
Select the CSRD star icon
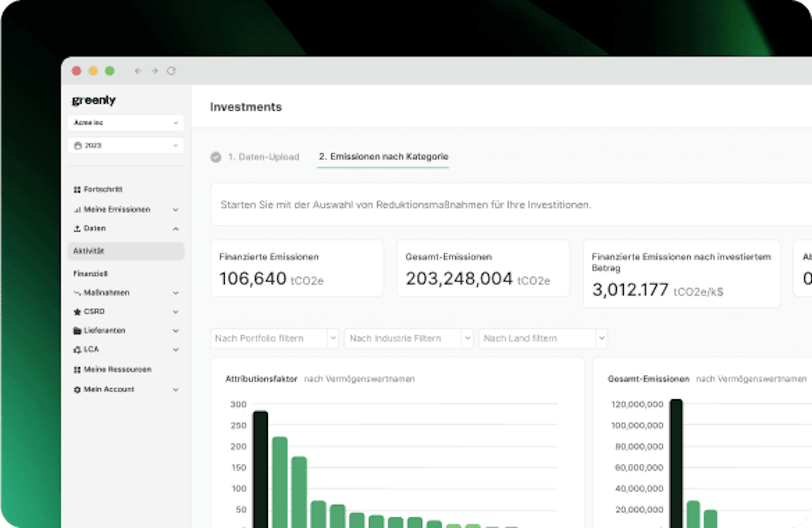point(78,311)
